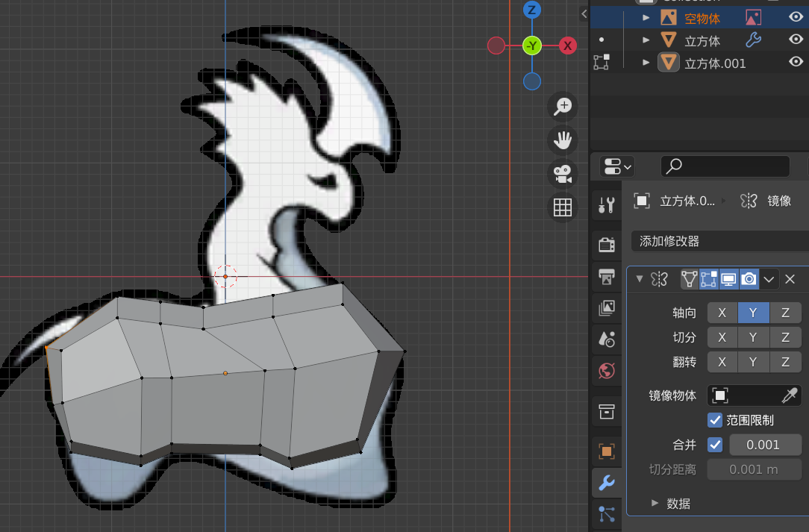Enable X under 切分
This screenshot has width=809, height=532.
[x=722, y=337]
